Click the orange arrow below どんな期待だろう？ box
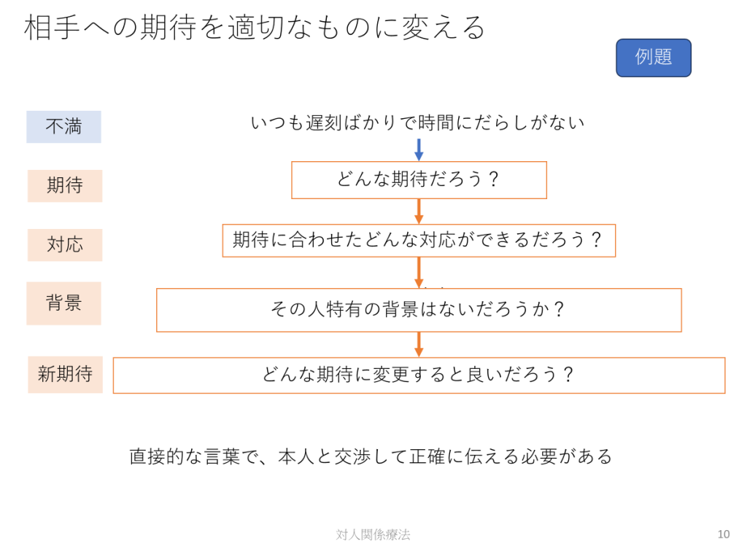The height and width of the screenshot is (560, 747). [x=419, y=211]
